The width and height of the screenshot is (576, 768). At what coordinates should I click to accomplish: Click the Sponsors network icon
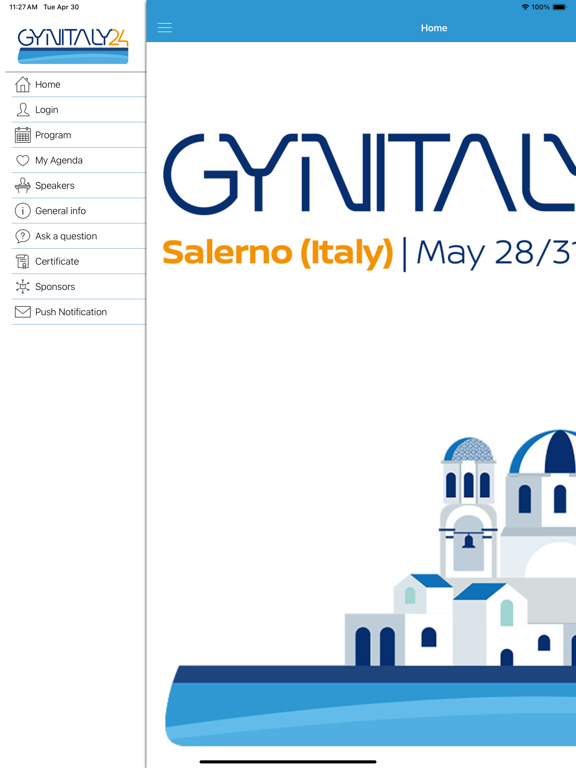[x=23, y=287]
